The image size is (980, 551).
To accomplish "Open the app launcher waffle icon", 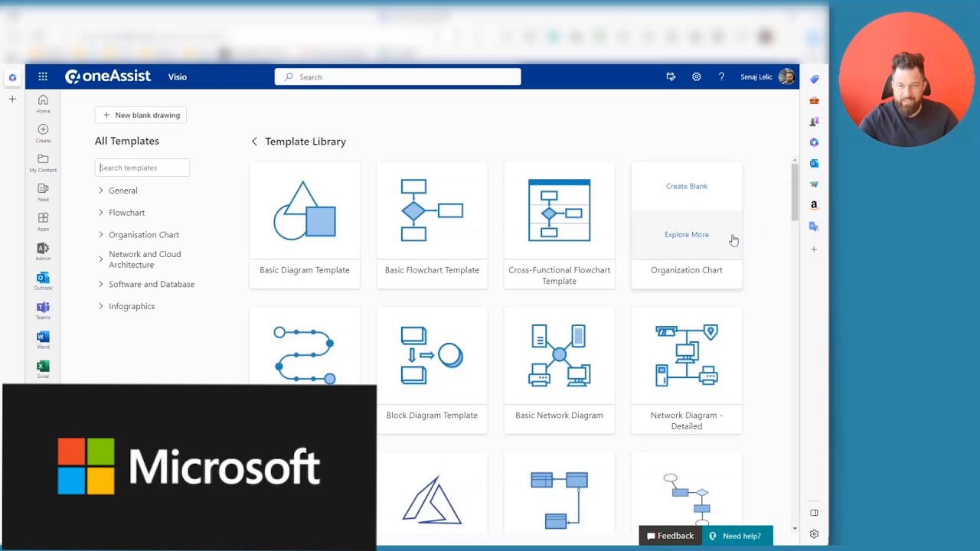I will pyautogui.click(x=43, y=77).
